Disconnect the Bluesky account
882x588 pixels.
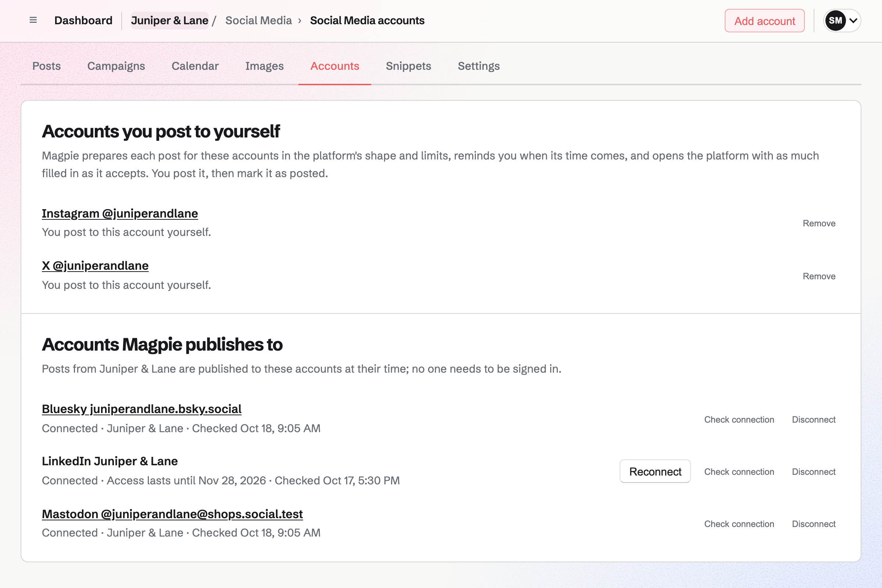coord(813,420)
